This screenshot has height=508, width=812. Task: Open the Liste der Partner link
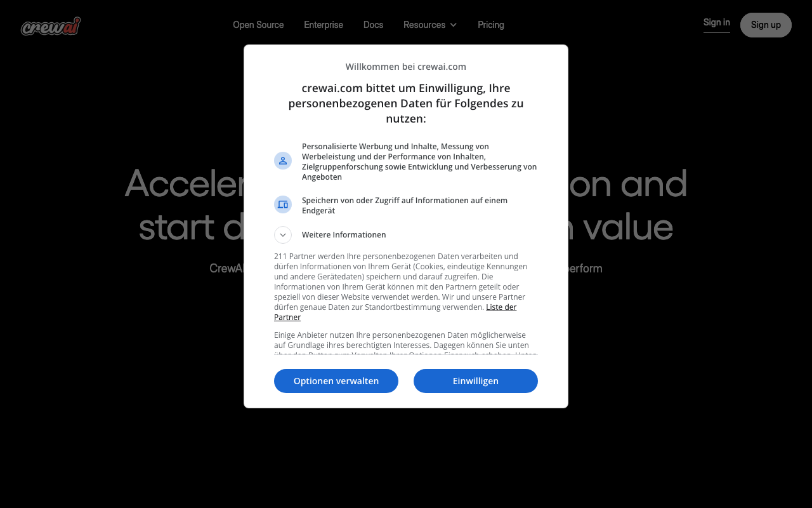point(501,307)
